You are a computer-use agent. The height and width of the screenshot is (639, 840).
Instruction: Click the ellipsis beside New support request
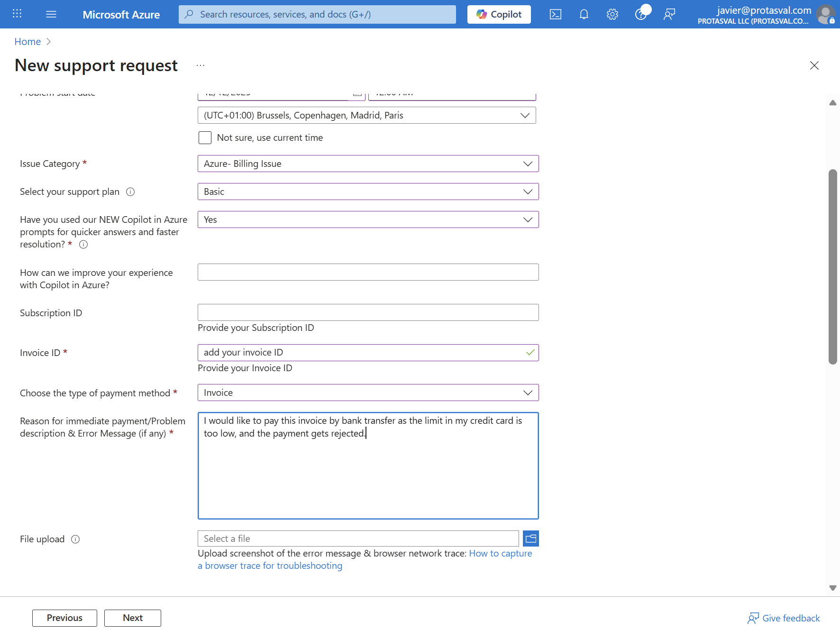(201, 65)
